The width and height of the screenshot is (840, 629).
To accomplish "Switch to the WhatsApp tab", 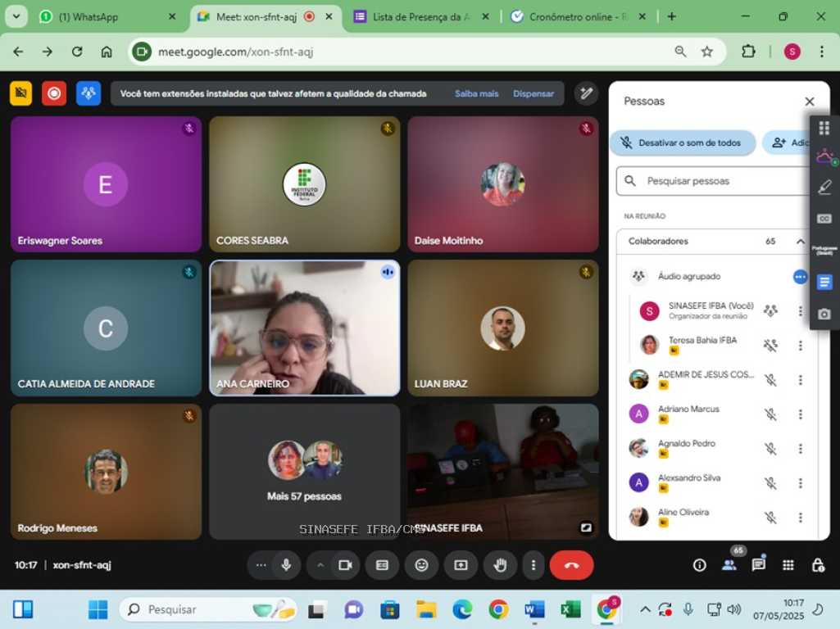I will tap(107, 17).
